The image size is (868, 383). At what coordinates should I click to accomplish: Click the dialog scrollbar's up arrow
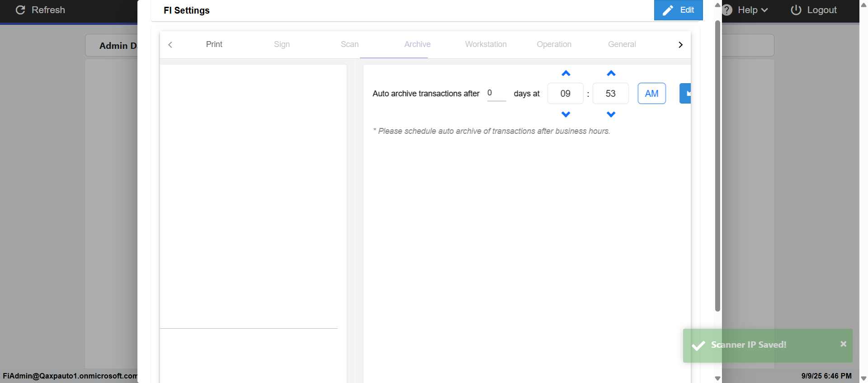point(717,5)
